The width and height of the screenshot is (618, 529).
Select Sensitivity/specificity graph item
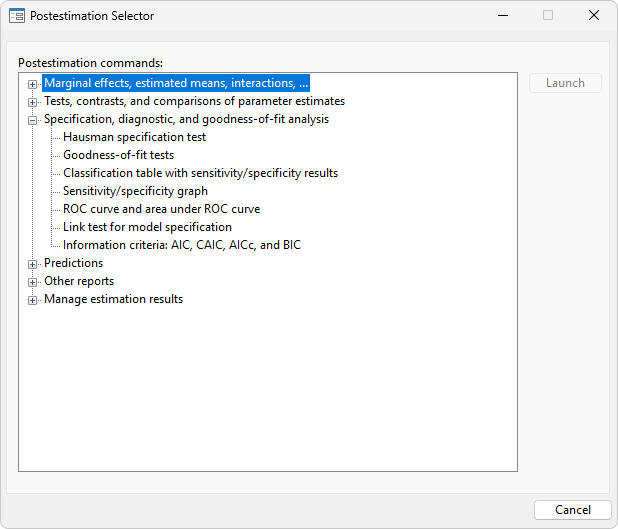(135, 191)
